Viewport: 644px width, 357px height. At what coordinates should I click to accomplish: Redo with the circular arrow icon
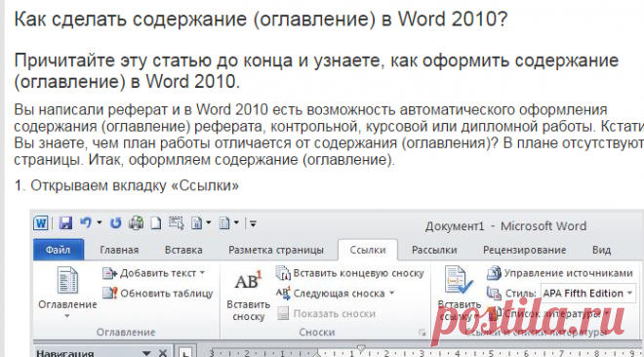click(116, 223)
